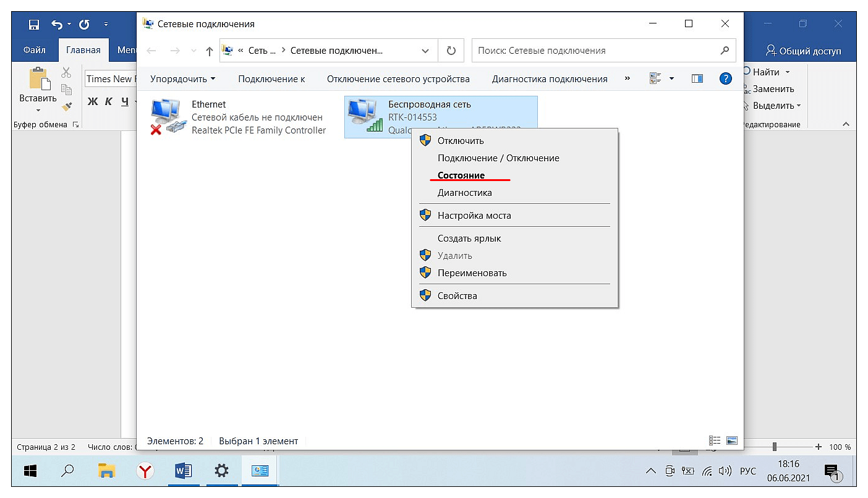868x498 pixels.
Task: Switch to large icons view in status bar
Action: tap(732, 441)
